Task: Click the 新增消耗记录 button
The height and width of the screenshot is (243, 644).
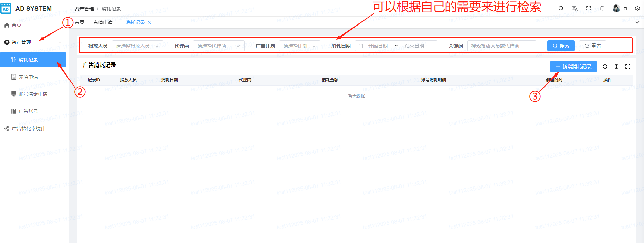Action: pyautogui.click(x=573, y=67)
